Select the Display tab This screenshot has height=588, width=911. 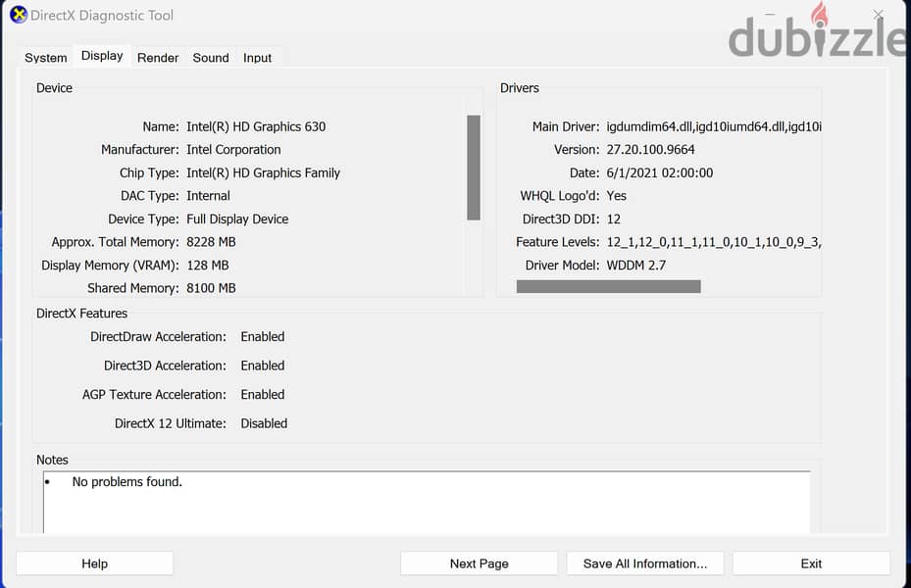click(x=102, y=56)
